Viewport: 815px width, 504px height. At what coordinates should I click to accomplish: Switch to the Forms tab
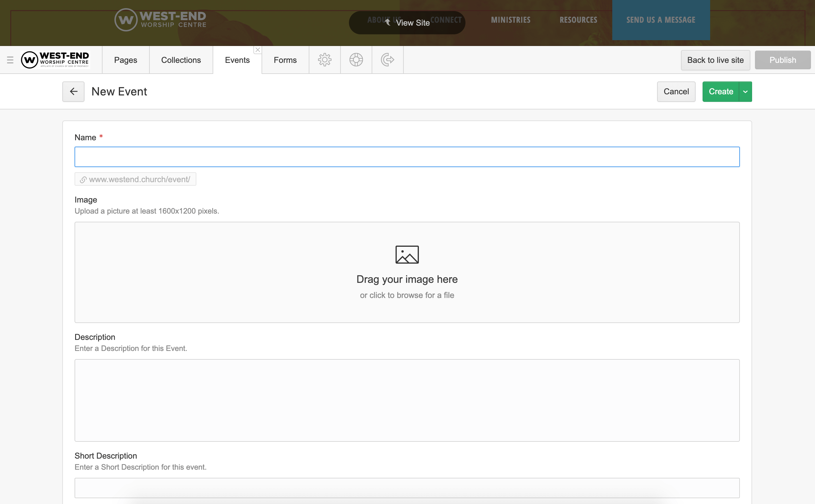click(285, 60)
